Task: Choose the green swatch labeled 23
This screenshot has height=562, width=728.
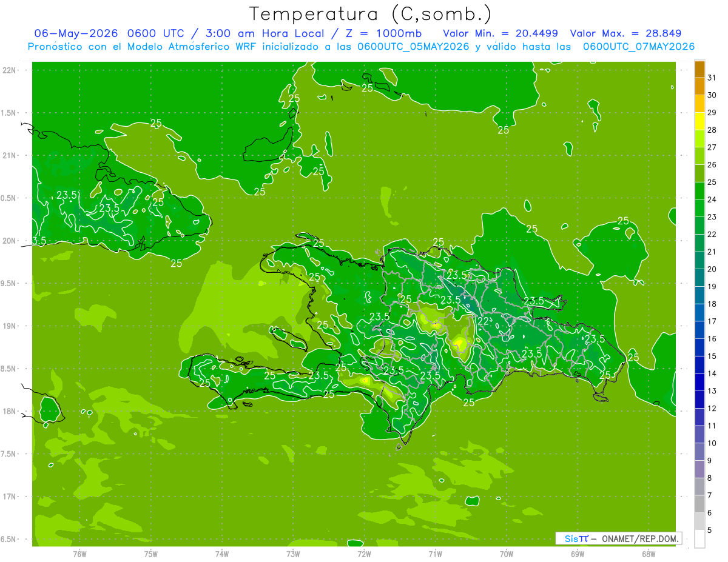Action: coord(699,209)
